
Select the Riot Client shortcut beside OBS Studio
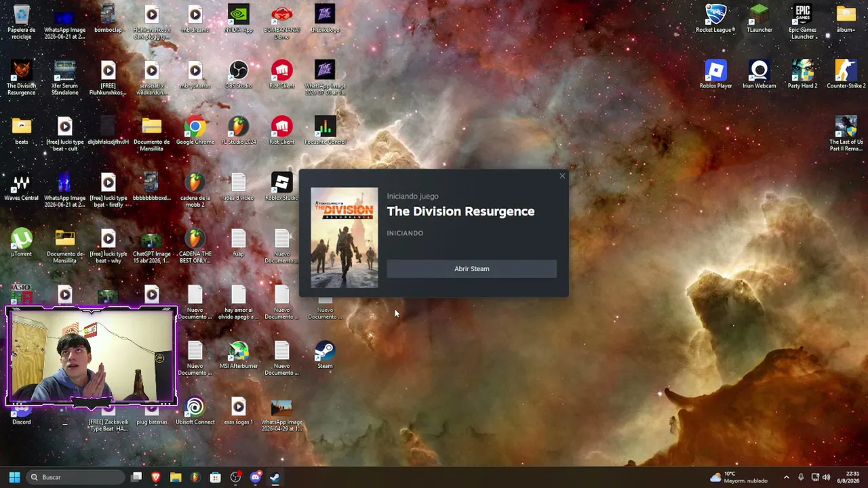point(282,75)
